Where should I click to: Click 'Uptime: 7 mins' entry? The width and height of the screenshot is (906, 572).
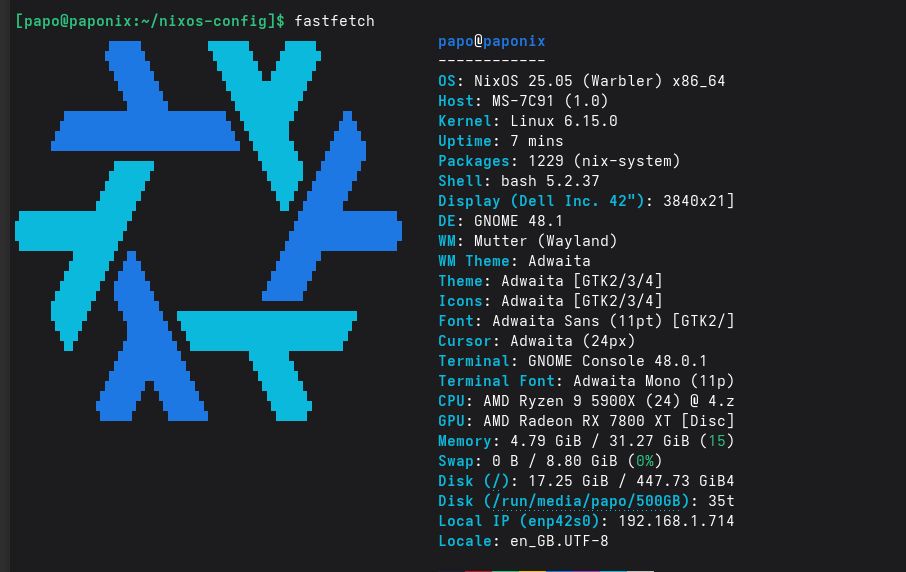coord(500,141)
